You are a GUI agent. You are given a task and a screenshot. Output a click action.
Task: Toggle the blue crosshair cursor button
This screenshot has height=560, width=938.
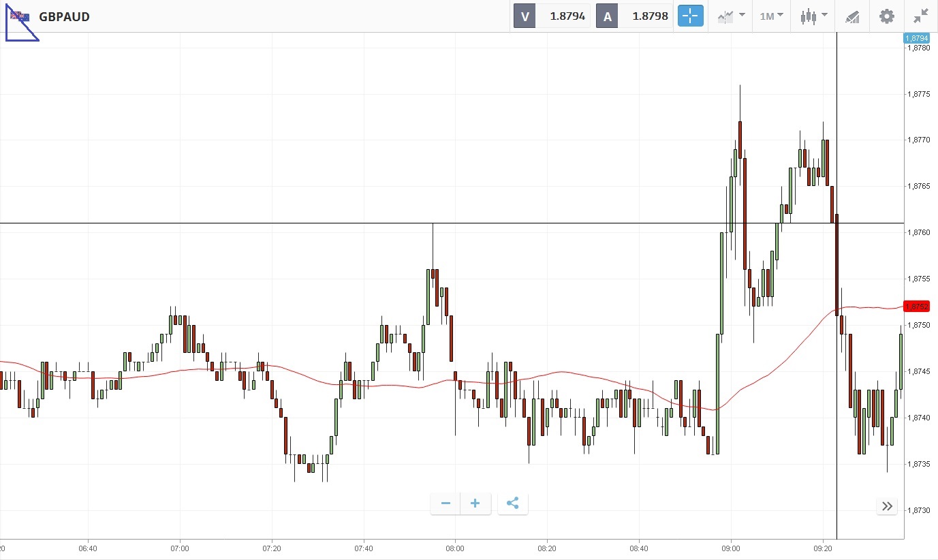[690, 16]
